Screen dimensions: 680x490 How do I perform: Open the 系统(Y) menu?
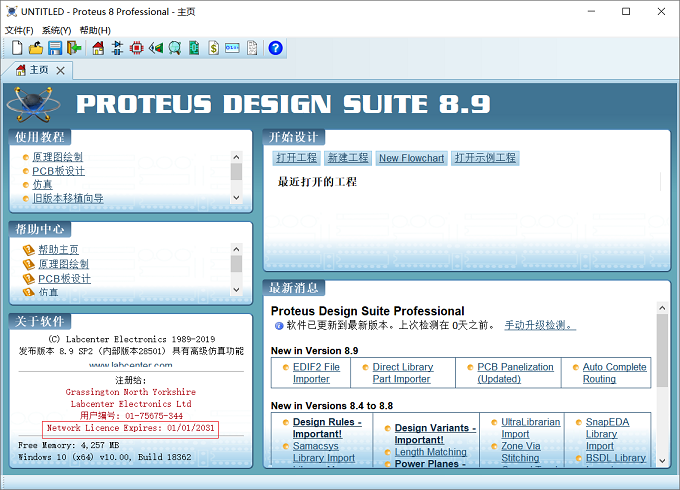pos(56,30)
